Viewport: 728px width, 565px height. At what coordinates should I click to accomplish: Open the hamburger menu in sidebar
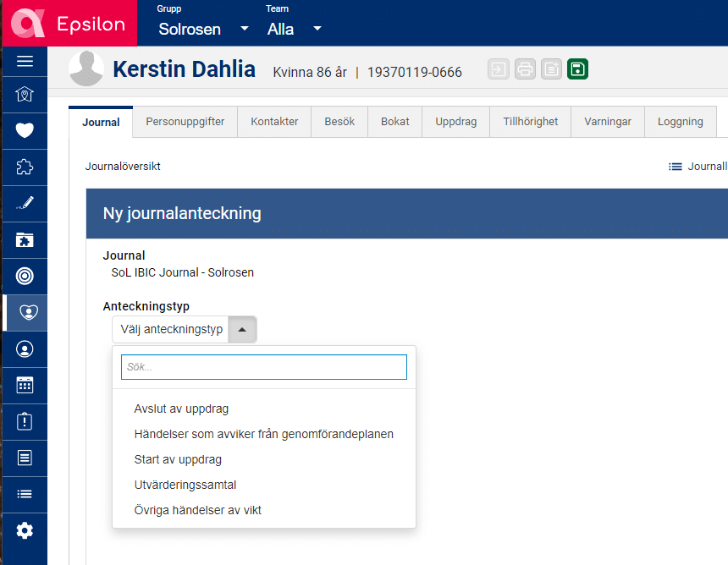(25, 61)
